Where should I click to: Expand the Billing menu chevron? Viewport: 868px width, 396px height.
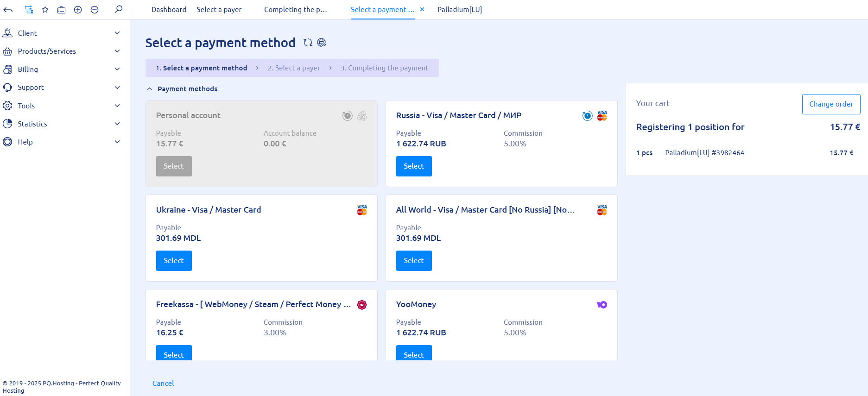117,69
